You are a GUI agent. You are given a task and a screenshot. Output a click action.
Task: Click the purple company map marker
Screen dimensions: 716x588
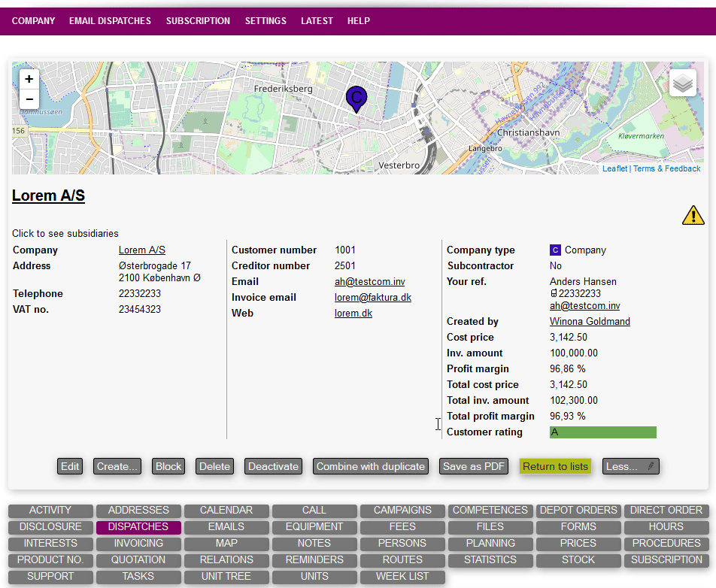coord(356,98)
